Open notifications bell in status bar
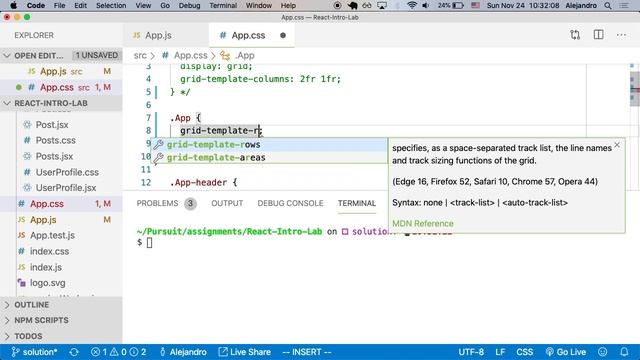Screen dimensions: 640x360 624,352
